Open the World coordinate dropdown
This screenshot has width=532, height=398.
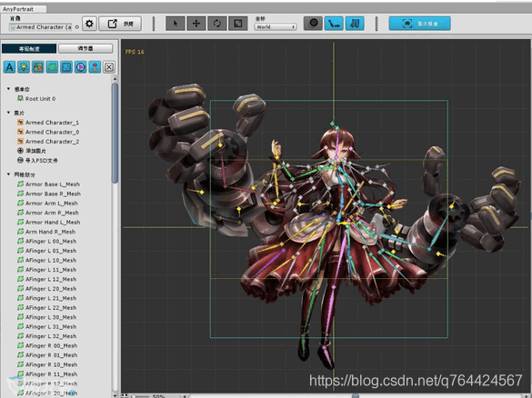[x=276, y=26]
